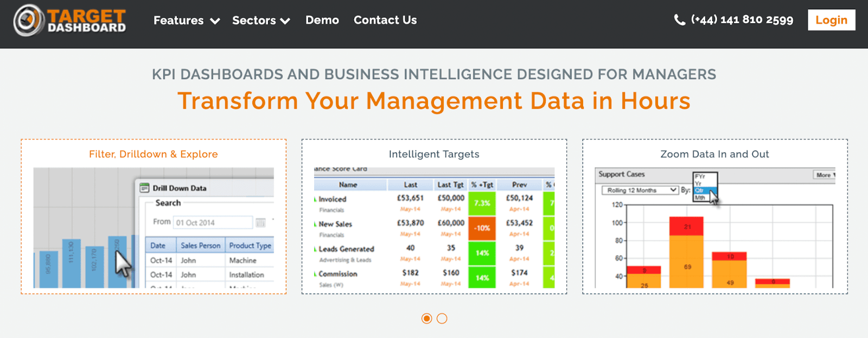Click the Commission row name
This screenshot has width=868, height=338.
click(338, 274)
